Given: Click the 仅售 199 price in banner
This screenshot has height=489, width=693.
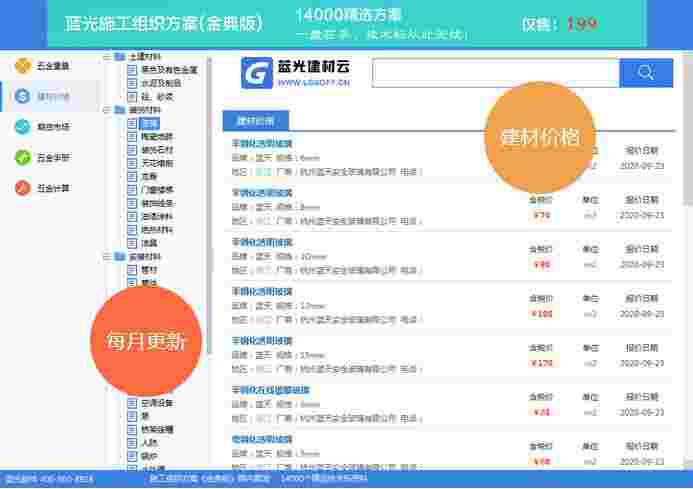Looking at the screenshot, I should tap(560, 24).
